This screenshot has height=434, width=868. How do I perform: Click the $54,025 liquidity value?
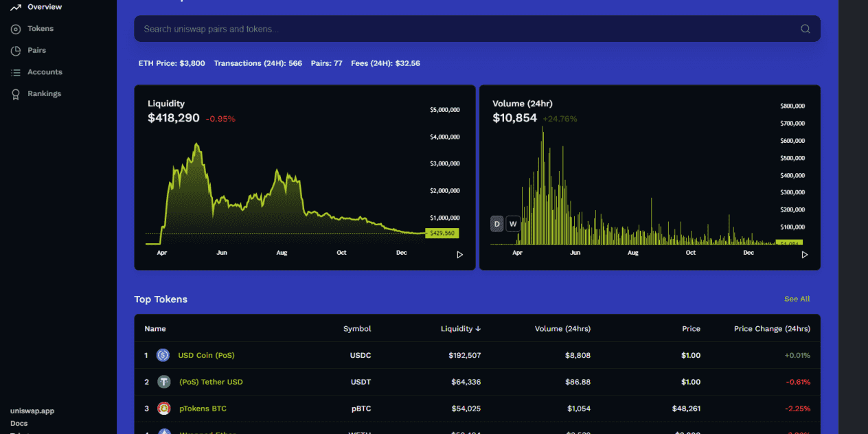(466, 409)
